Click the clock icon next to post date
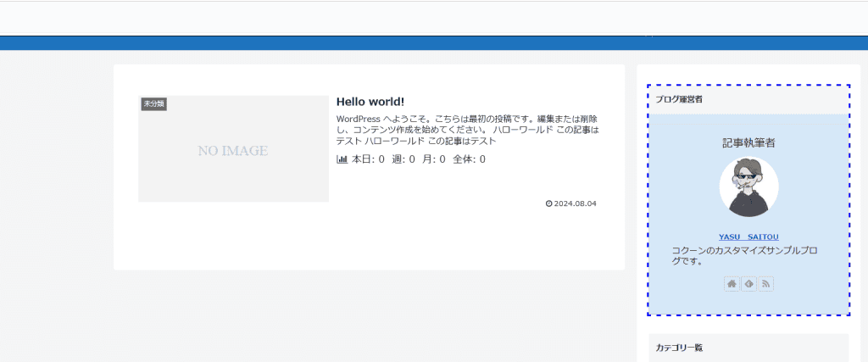The height and width of the screenshot is (362, 868). 549,203
